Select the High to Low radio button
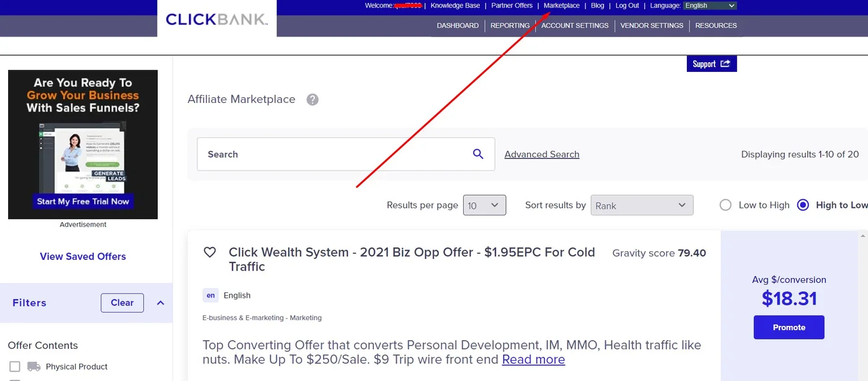 coord(803,205)
